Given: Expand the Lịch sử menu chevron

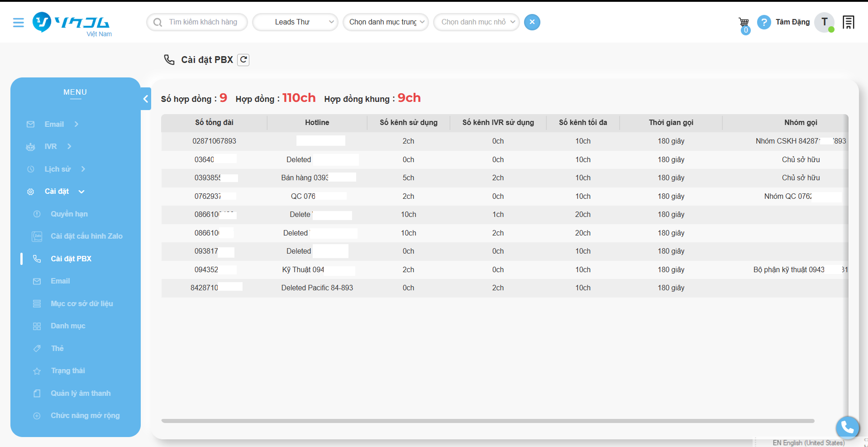Looking at the screenshot, I should point(83,169).
